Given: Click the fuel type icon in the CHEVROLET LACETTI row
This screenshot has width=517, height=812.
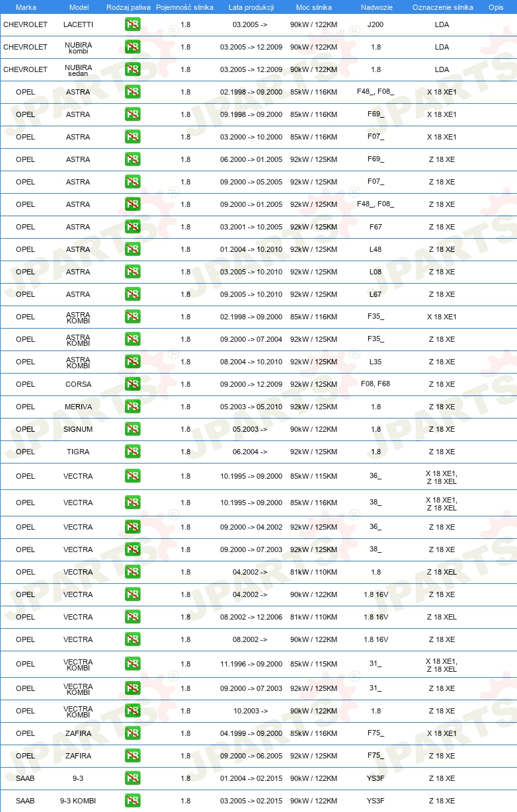Looking at the screenshot, I should point(132,24).
